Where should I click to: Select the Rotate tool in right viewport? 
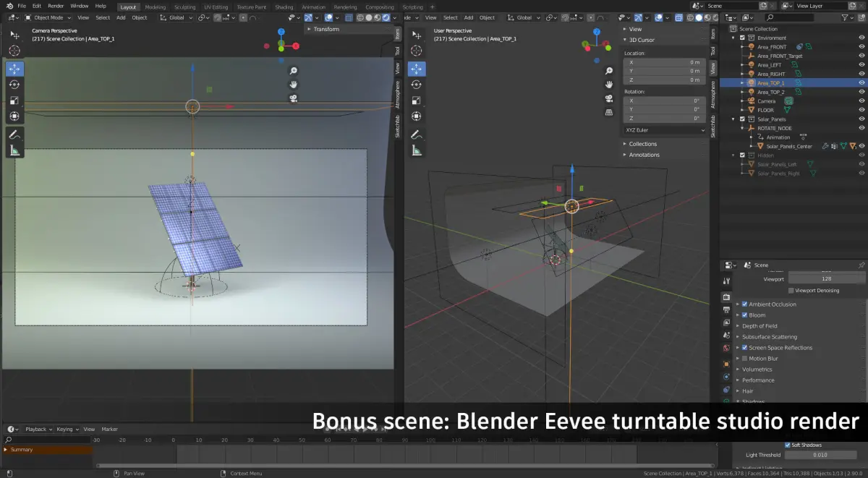pos(417,85)
